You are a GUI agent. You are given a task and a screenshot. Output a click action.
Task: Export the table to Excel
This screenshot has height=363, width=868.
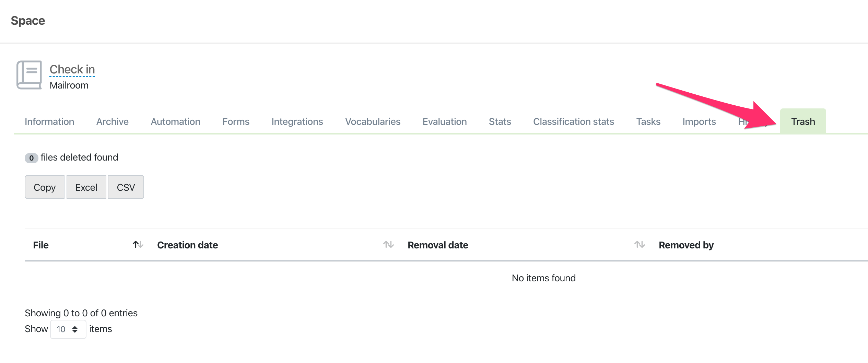click(86, 187)
